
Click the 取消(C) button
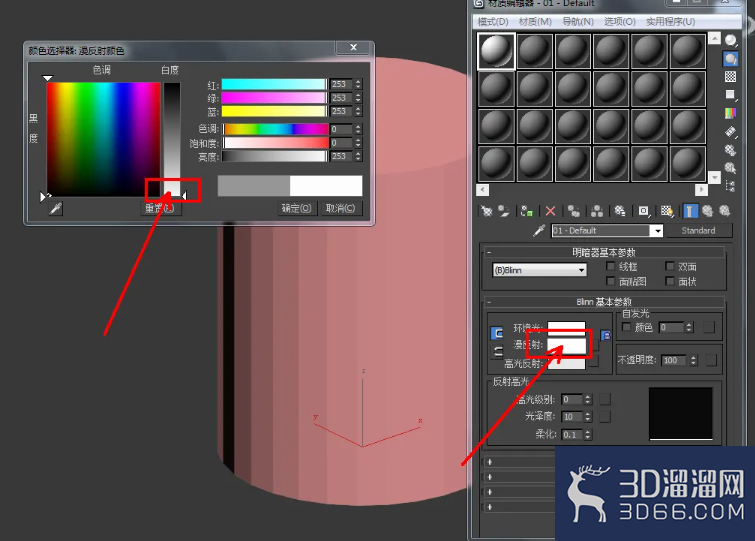coord(340,208)
